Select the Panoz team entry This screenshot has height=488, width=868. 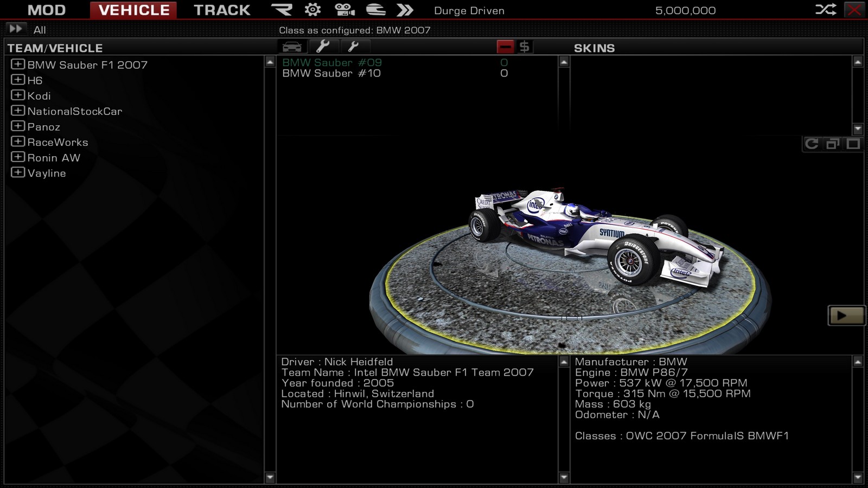(x=44, y=127)
